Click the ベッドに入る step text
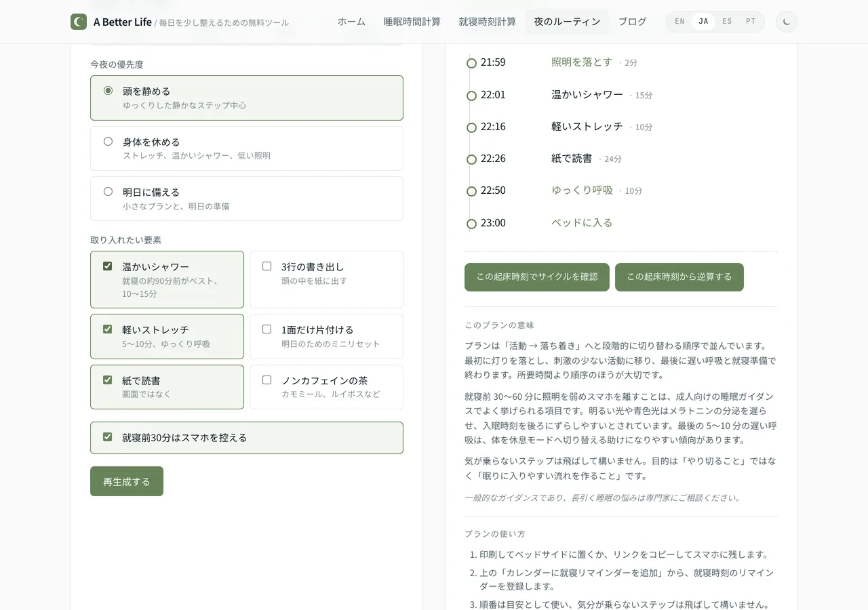868x610 pixels. pos(582,222)
